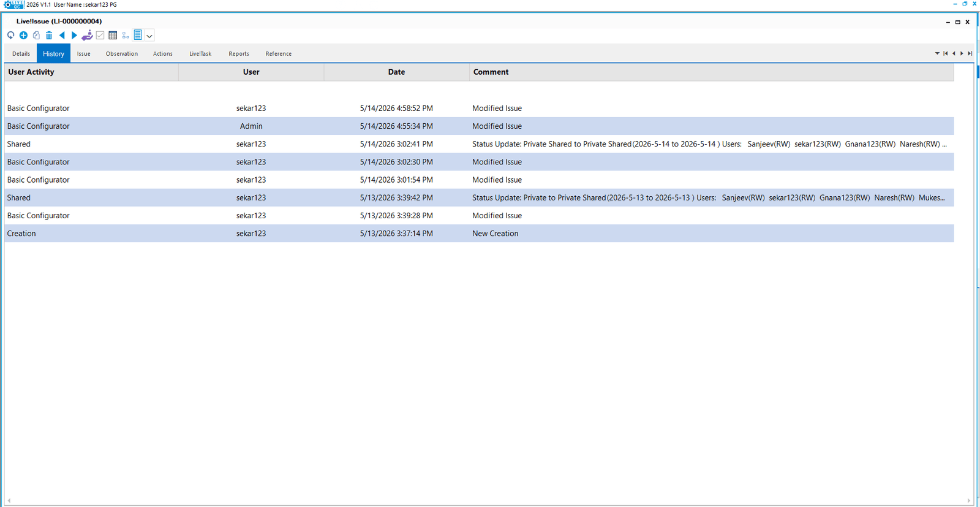The width and height of the screenshot is (980, 507).
Task: Sort by the Date column header
Action: [x=396, y=72]
